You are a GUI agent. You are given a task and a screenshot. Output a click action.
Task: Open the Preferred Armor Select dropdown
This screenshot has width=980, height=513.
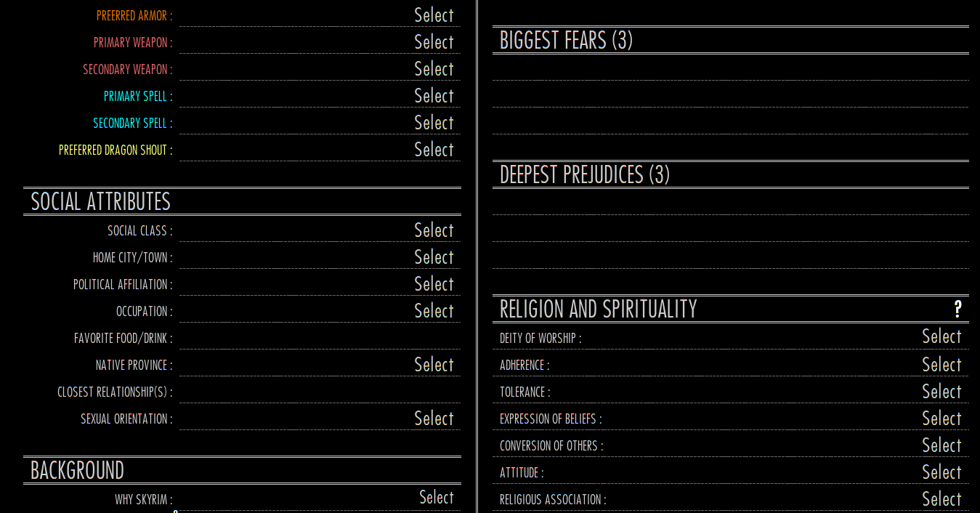[x=434, y=15]
